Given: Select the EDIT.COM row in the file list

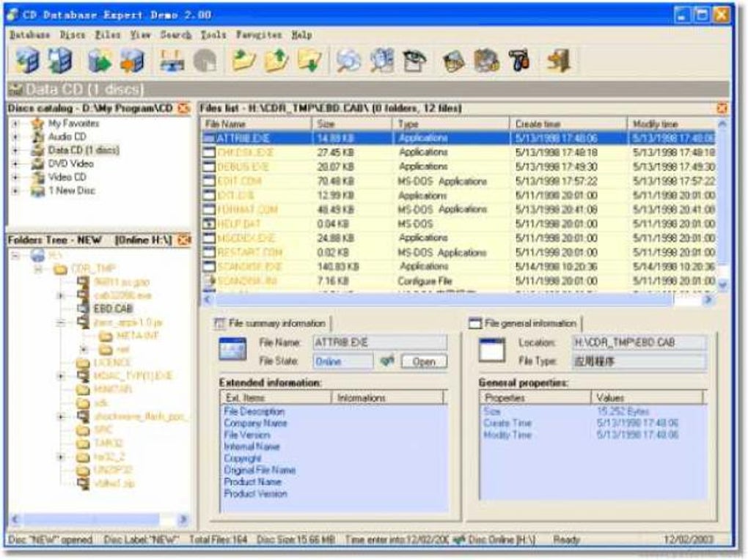Looking at the screenshot, I should (458, 181).
